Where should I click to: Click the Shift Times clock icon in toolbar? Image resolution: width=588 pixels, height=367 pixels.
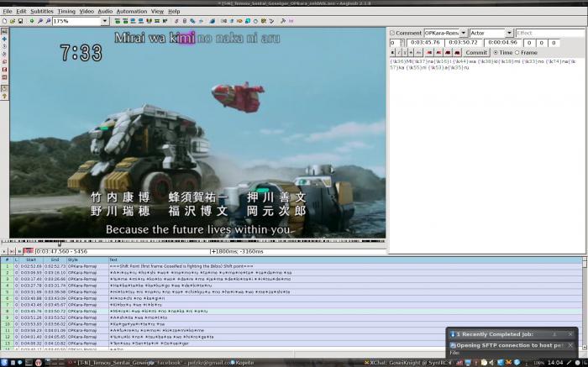point(255,21)
